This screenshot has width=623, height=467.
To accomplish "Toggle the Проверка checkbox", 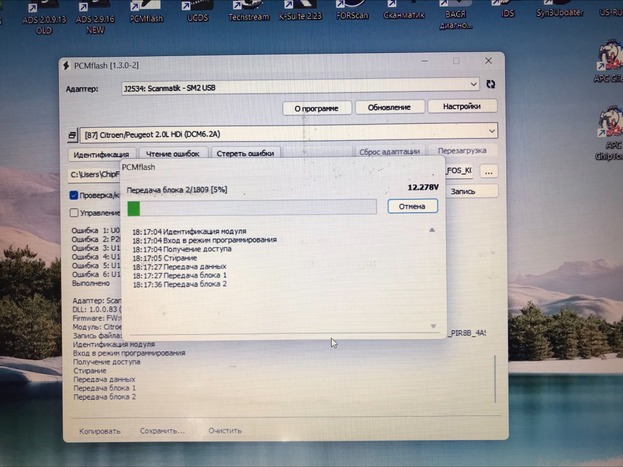I will pyautogui.click(x=74, y=195).
